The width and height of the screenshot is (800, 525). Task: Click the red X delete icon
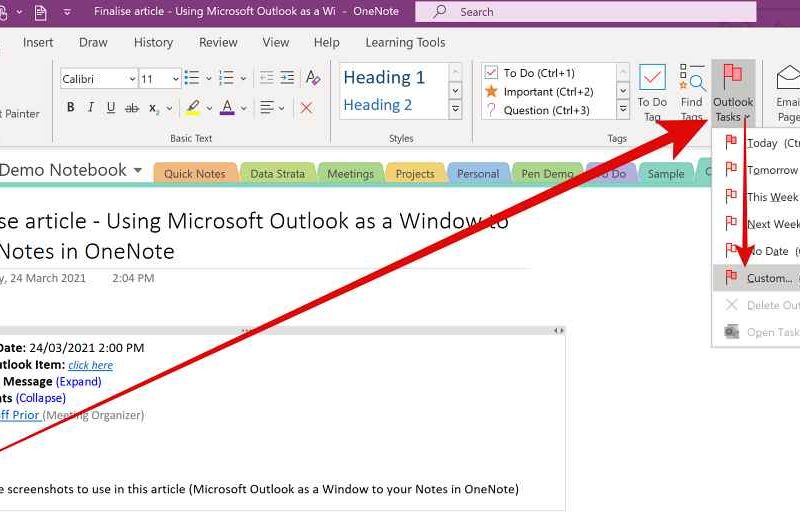(306, 108)
